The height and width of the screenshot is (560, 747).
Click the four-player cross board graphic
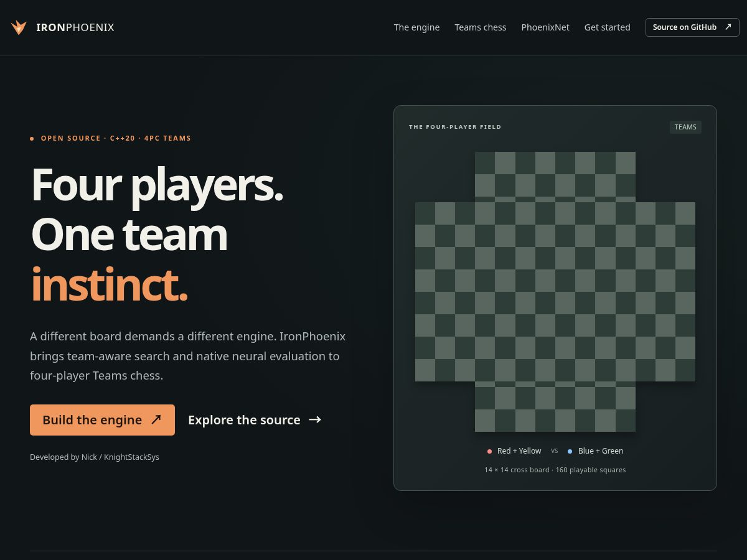(555, 292)
